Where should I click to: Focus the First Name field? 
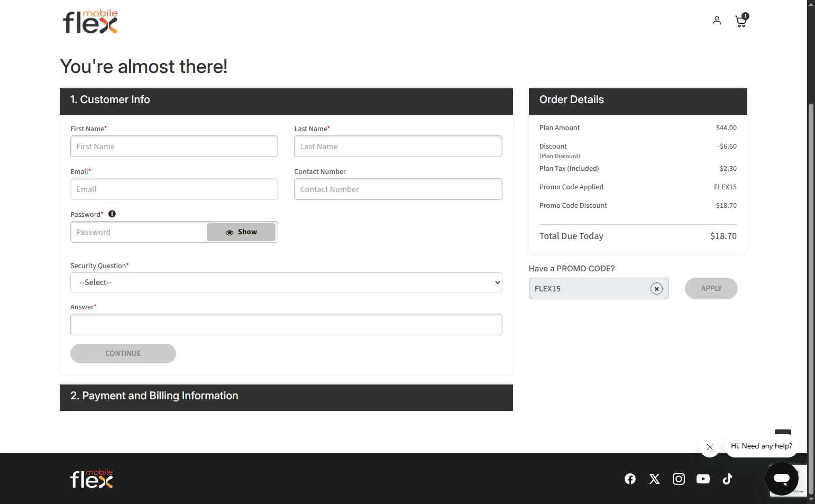(174, 146)
